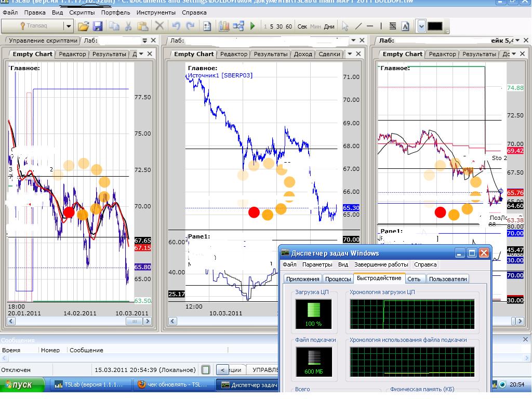Open the Редактор tab in the middle panel
This screenshot has height=399, width=532.
tap(233, 54)
